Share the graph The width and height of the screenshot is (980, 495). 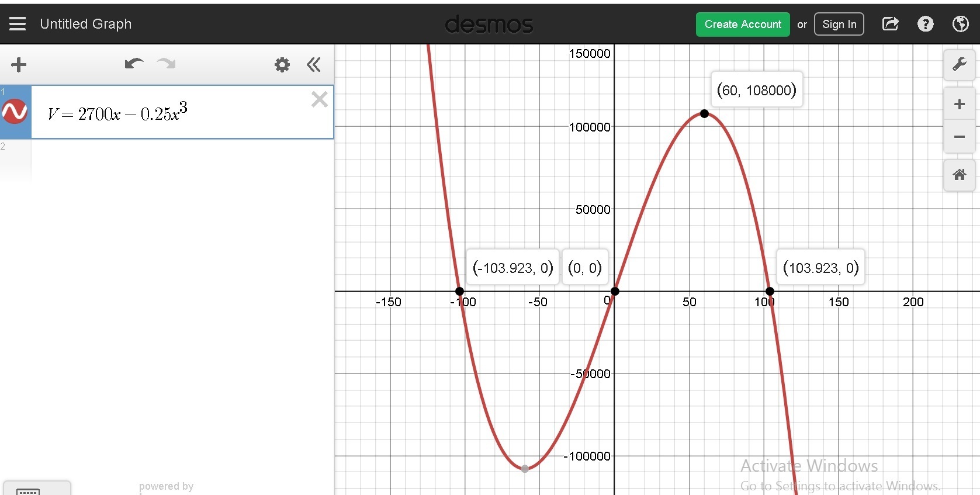[890, 24]
